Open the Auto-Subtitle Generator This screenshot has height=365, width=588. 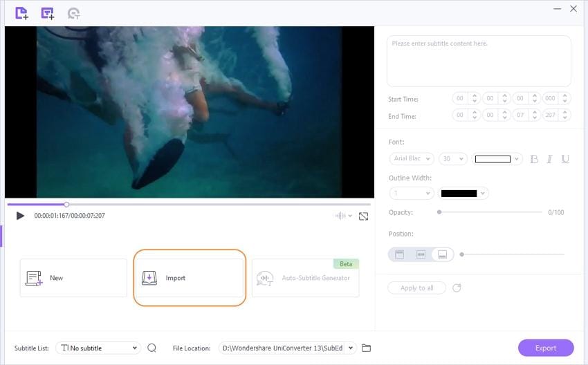[305, 278]
